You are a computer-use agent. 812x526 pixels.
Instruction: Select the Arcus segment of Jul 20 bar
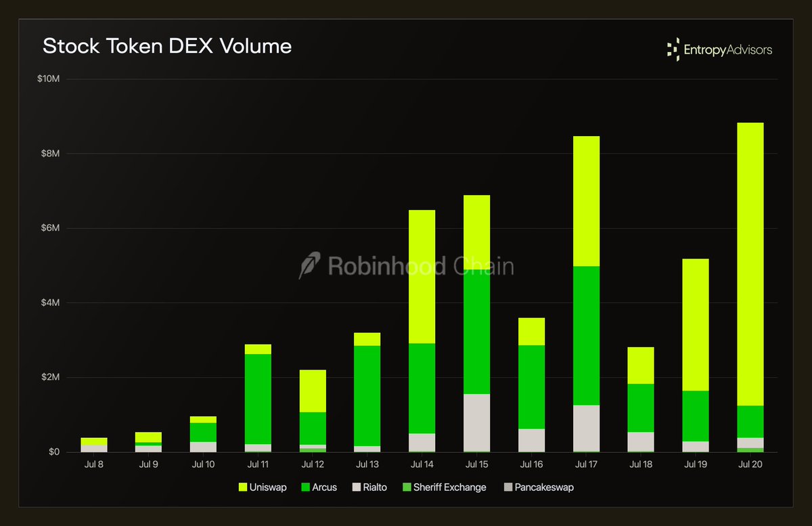point(750,422)
